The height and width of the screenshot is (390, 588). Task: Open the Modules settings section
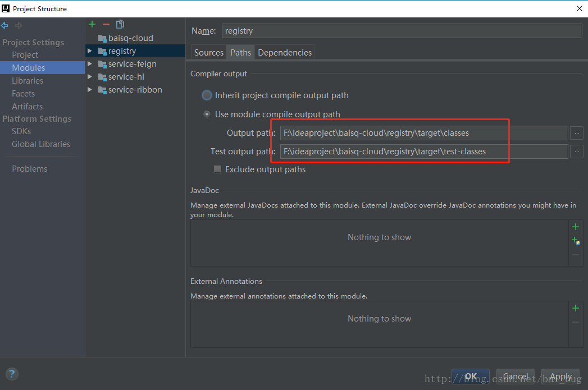click(29, 68)
